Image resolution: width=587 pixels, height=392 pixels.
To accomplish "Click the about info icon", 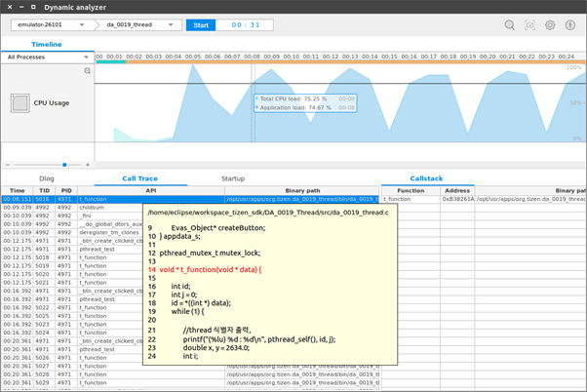I will (570, 25).
